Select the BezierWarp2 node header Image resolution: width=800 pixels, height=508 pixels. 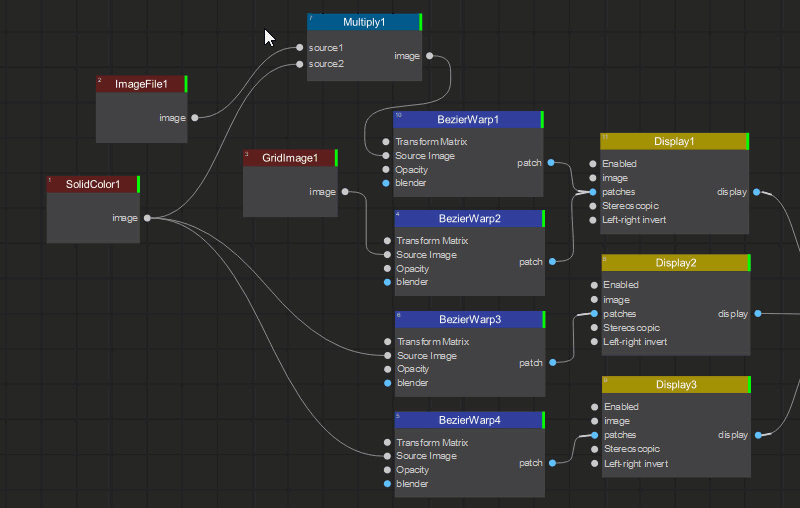click(x=470, y=218)
